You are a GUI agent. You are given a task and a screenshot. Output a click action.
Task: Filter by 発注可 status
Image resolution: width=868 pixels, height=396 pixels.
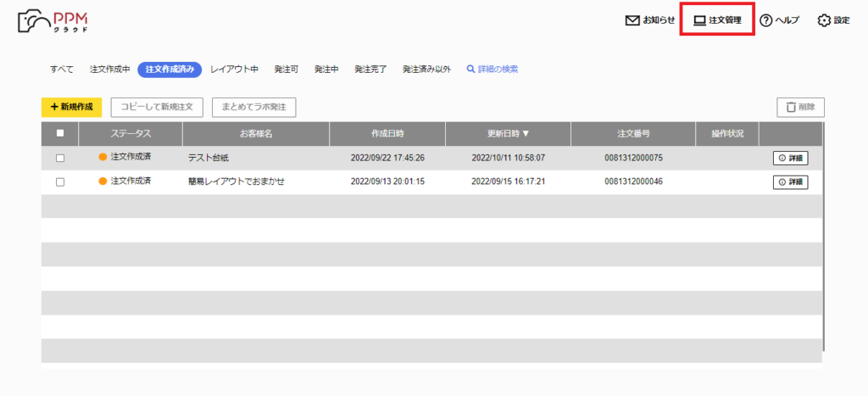[287, 70]
